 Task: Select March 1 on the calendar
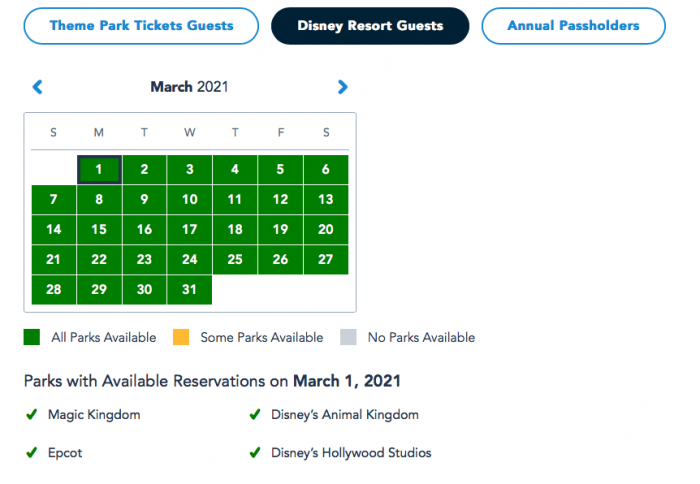coord(99,169)
